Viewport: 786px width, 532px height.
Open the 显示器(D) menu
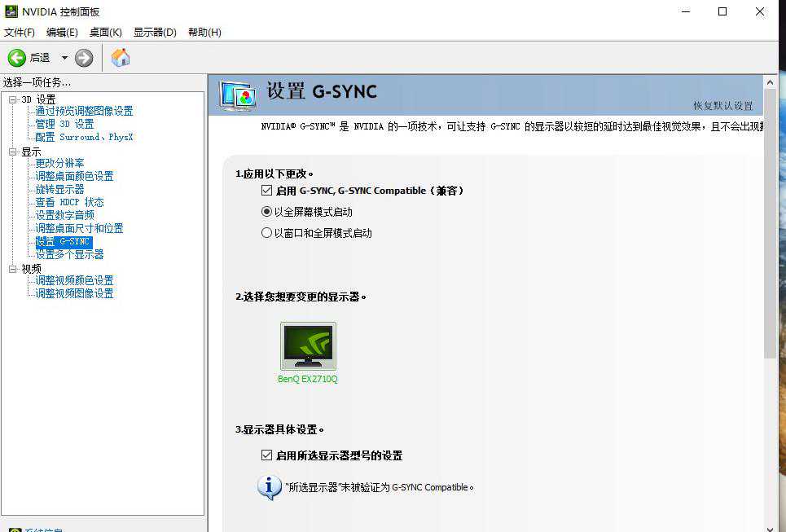pos(155,33)
